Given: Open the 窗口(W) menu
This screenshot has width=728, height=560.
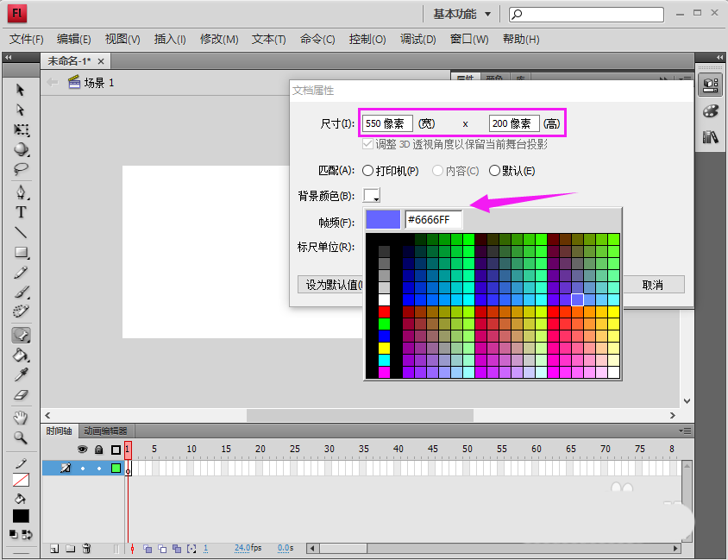Looking at the screenshot, I should click(x=469, y=40).
